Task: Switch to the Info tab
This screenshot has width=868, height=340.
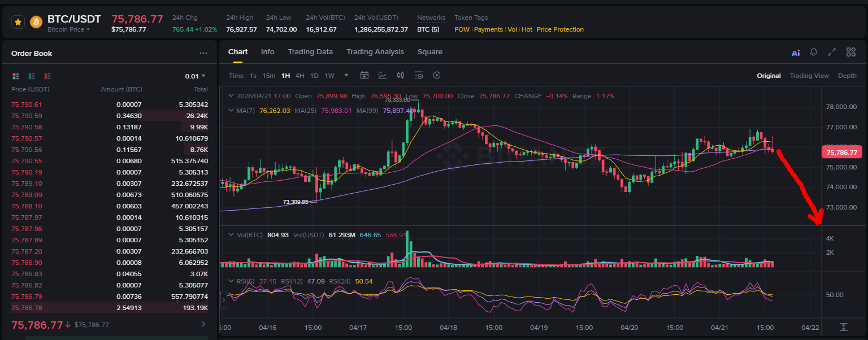Action: click(268, 52)
